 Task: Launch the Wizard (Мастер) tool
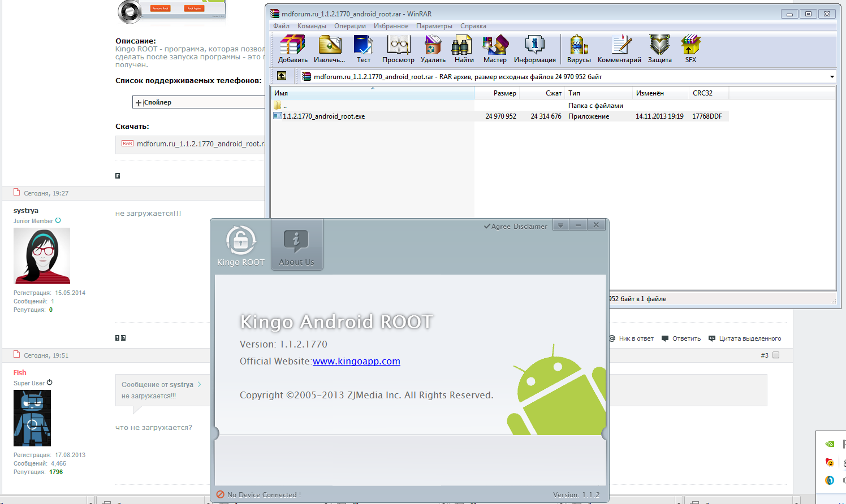(495, 49)
